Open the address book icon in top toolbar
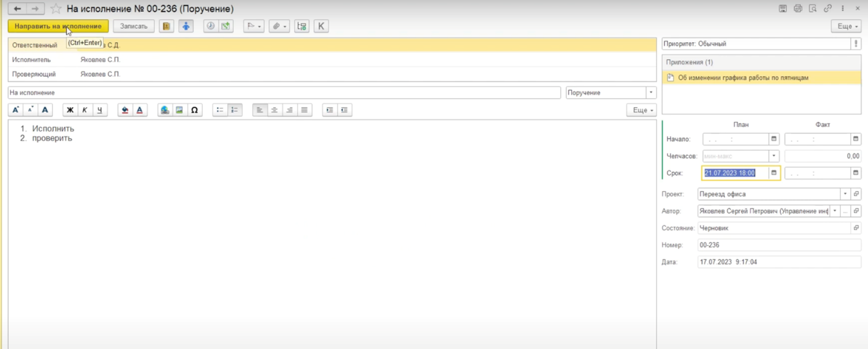The width and height of the screenshot is (868, 349). (166, 26)
